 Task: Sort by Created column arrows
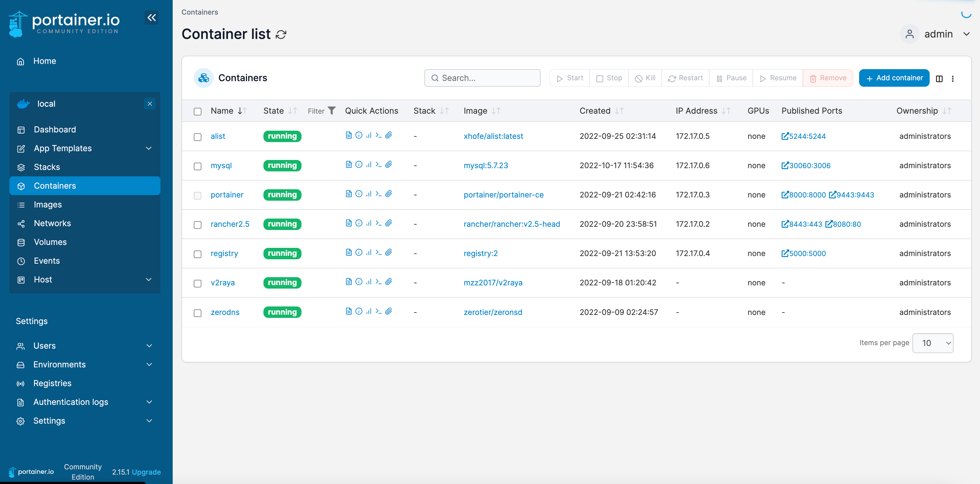pyautogui.click(x=619, y=111)
